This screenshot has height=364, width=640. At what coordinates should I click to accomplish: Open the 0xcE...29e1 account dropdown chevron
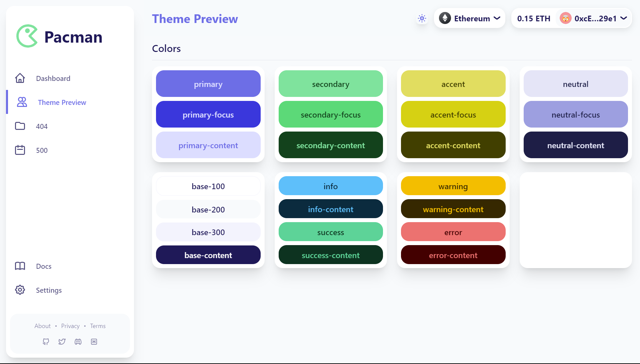[x=624, y=18]
